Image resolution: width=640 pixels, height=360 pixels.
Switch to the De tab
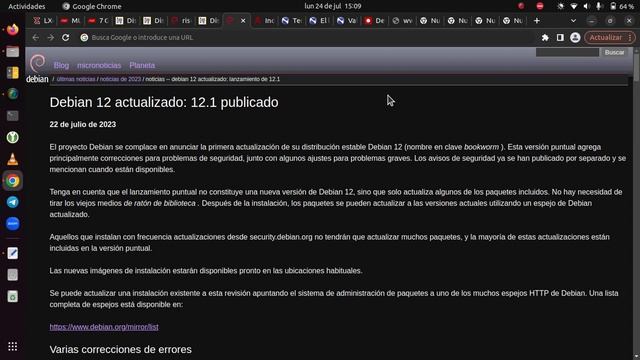click(x=375, y=20)
